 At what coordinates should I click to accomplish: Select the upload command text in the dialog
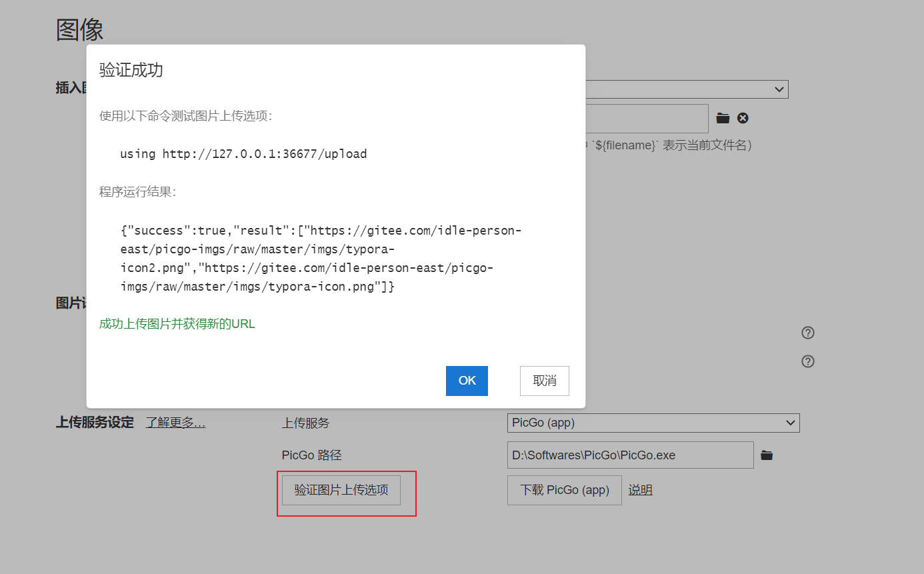[x=243, y=153]
